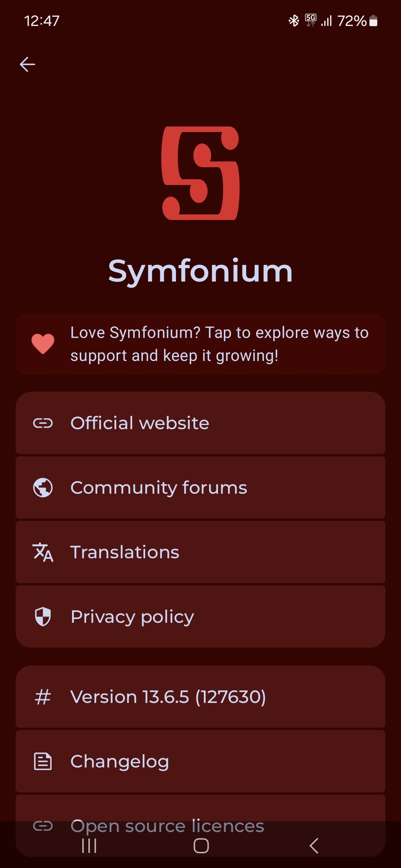Tap the Symfonium app title text
The height and width of the screenshot is (868, 401).
(x=200, y=271)
